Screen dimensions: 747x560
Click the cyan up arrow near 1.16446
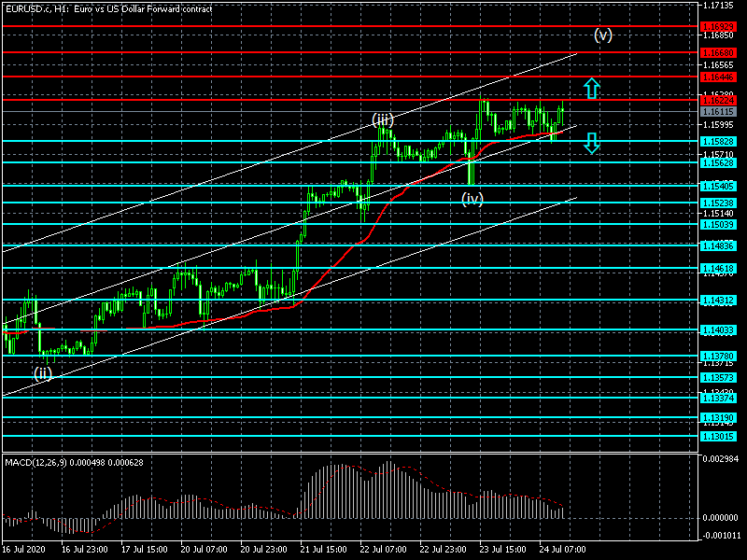click(592, 89)
